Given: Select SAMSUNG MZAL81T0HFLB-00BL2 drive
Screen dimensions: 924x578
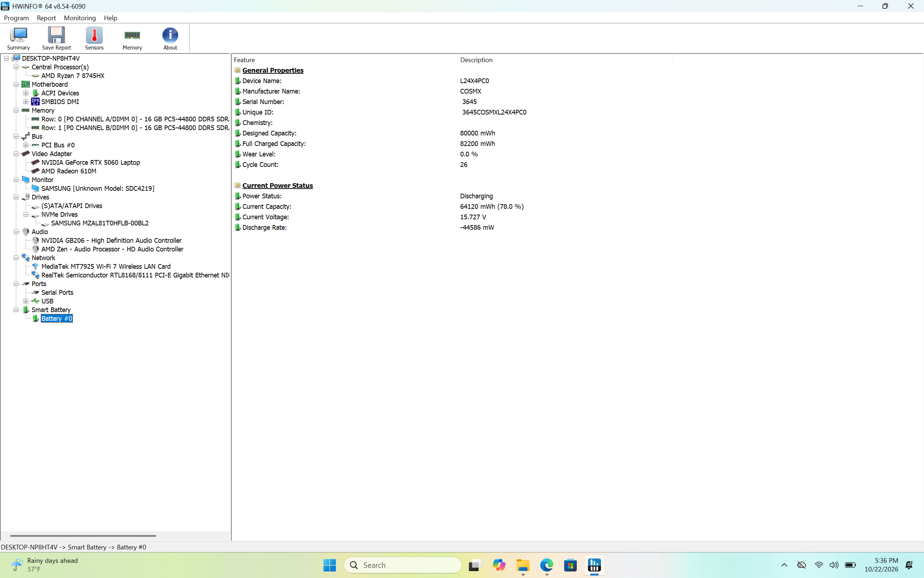Looking at the screenshot, I should pyautogui.click(x=100, y=223).
